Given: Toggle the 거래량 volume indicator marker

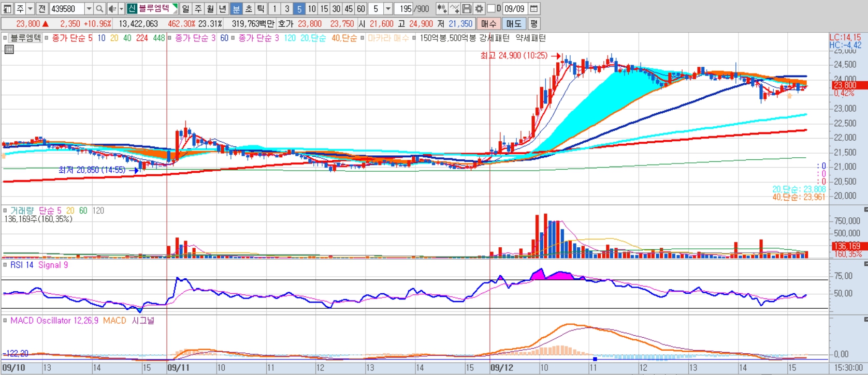Looking at the screenshot, I should pos(5,211).
